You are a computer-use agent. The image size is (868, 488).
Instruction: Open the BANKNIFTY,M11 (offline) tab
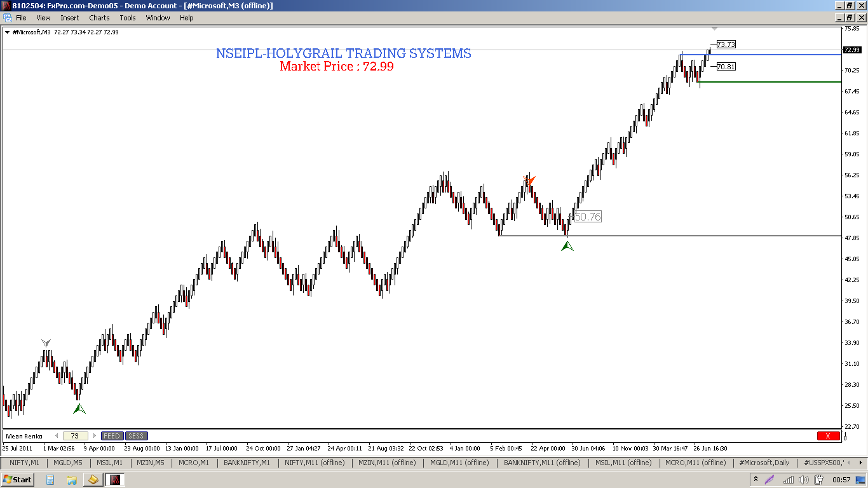click(542, 463)
